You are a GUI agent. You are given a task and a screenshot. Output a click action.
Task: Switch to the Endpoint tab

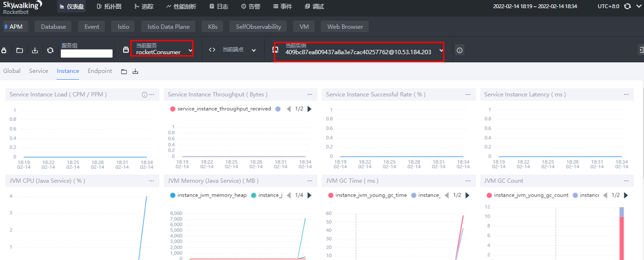[100, 71]
